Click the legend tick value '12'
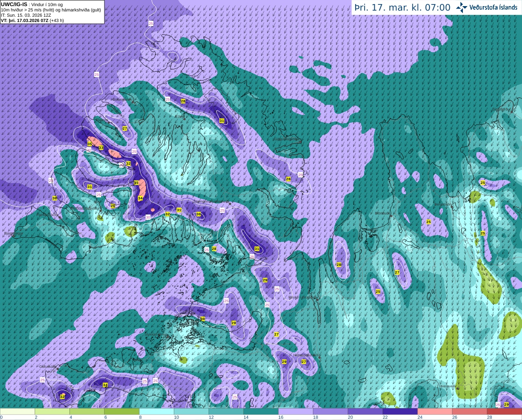The width and height of the screenshot is (522, 420). point(211,417)
